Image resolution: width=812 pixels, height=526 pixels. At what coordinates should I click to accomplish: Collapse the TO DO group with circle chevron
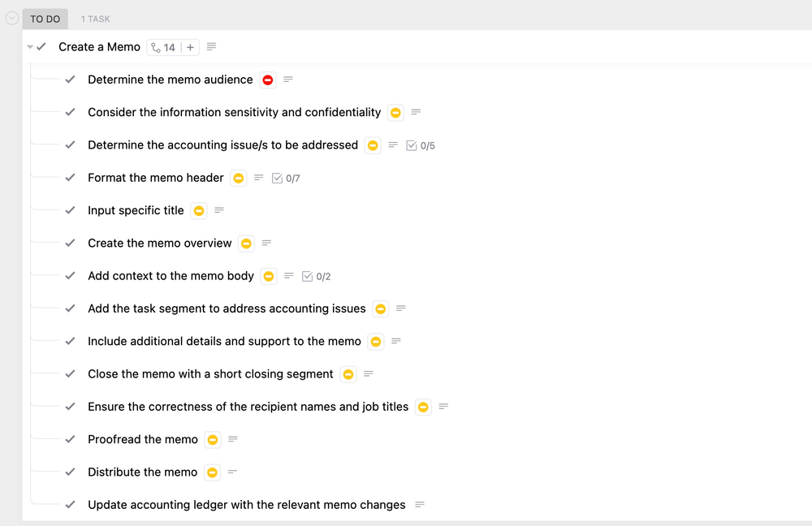[12, 18]
